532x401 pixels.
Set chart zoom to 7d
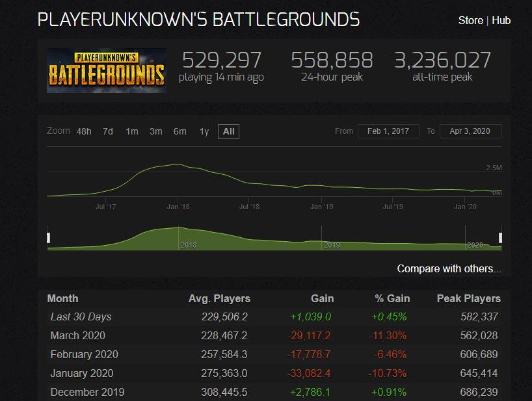tap(108, 131)
